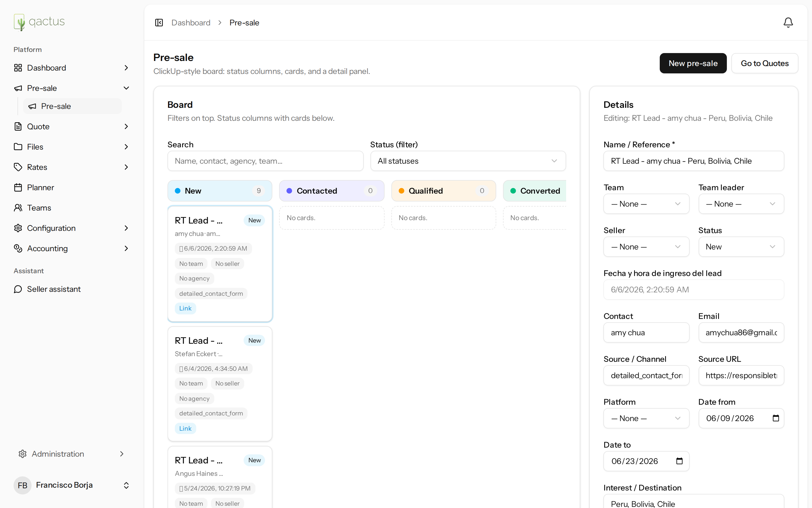Image resolution: width=812 pixels, height=508 pixels.
Task: Click the Interest / Destination field
Action: click(694, 501)
